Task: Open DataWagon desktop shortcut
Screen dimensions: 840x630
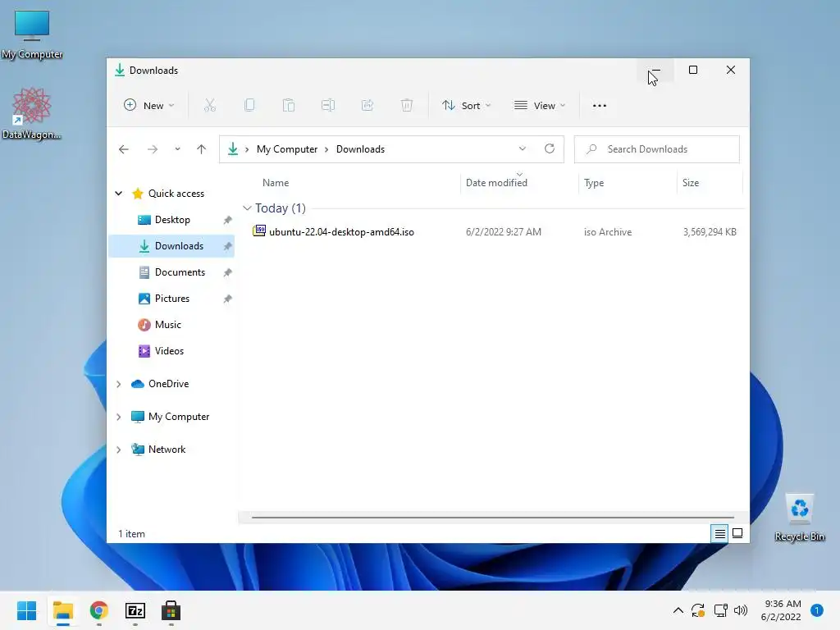Action: [32, 113]
